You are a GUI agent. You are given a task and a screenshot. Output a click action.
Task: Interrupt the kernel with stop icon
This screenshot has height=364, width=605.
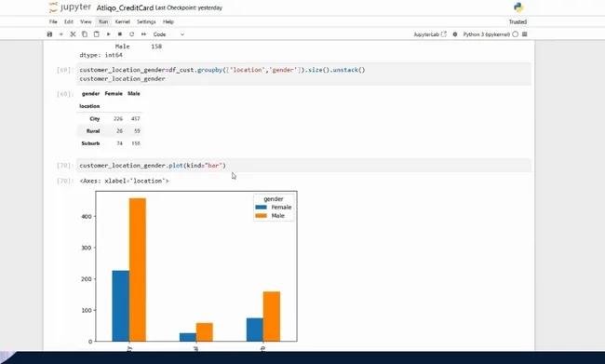[x=120, y=34]
